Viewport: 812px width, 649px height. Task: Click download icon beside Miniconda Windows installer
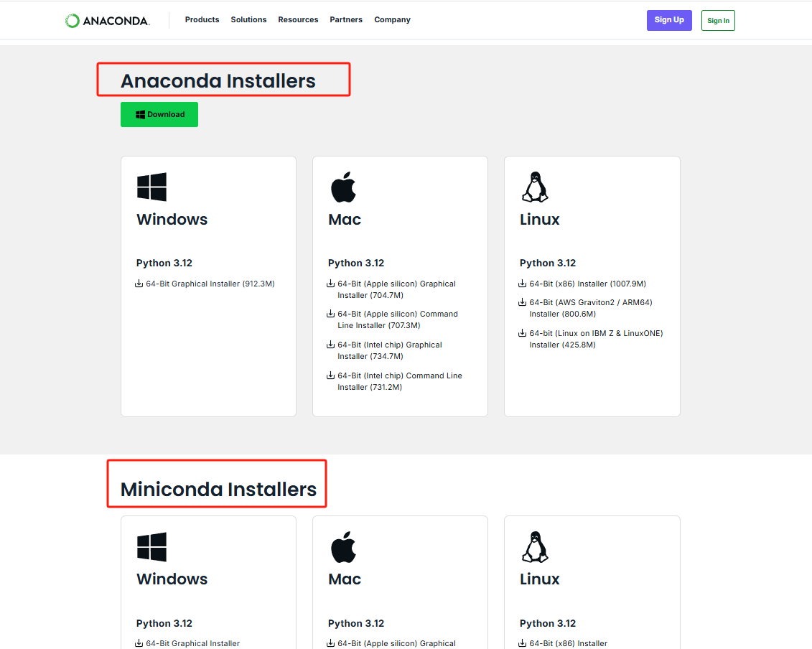[139, 643]
